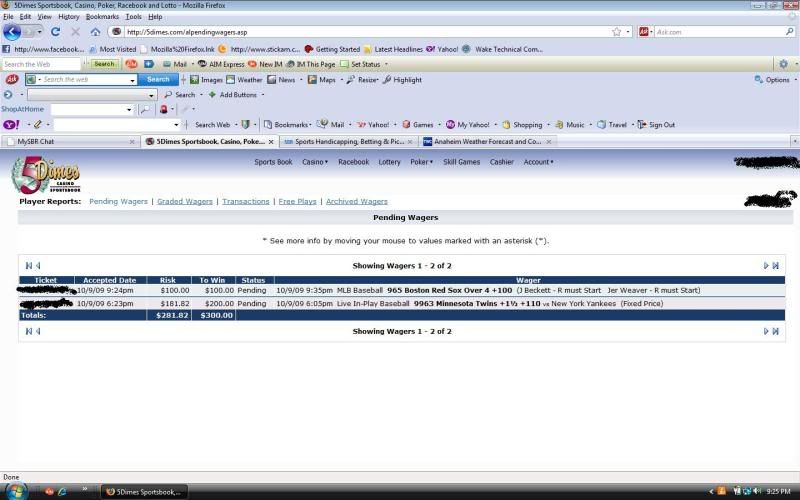800x500 pixels.
Task: Expand the Poker dropdown in site navigation
Action: click(x=421, y=162)
